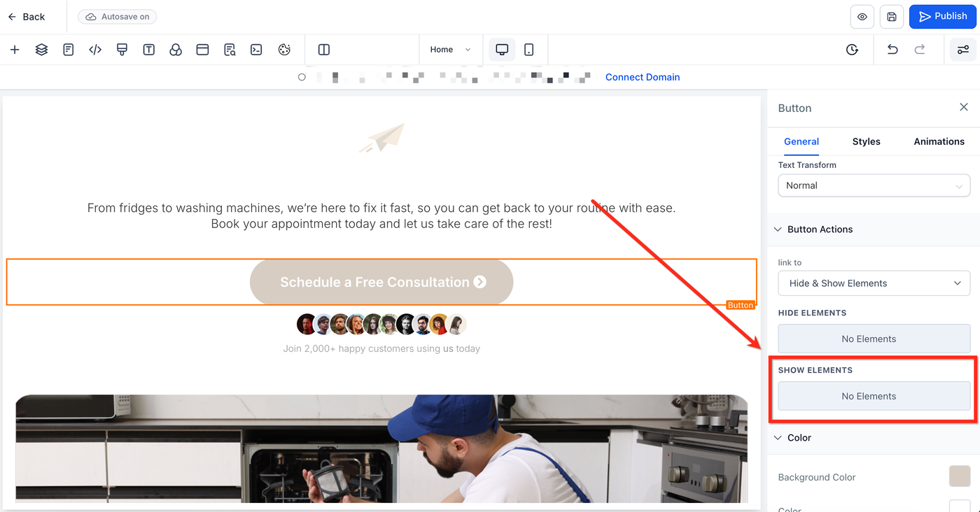Open the Text Transform Normal dropdown
This screenshot has height=512, width=980.
874,185
